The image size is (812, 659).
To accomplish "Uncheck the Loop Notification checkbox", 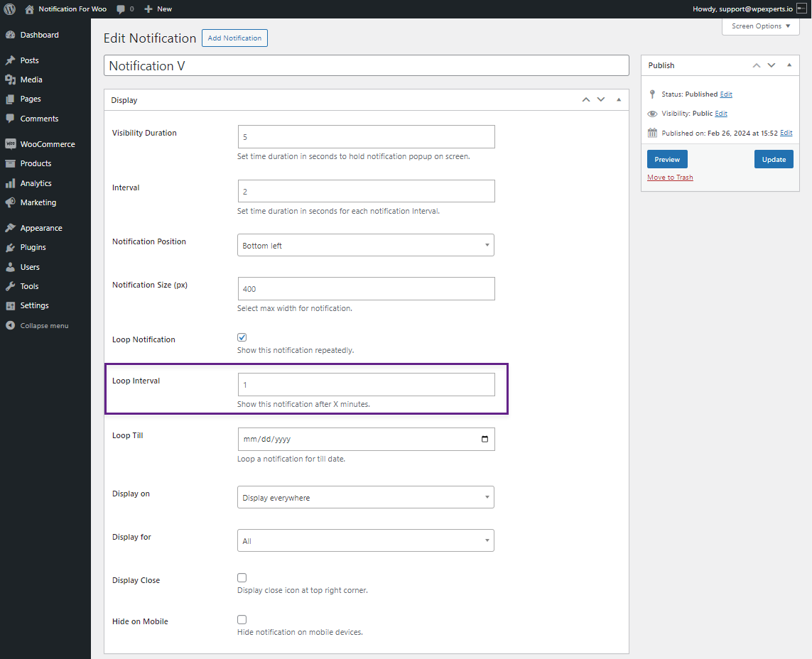I will coord(242,337).
